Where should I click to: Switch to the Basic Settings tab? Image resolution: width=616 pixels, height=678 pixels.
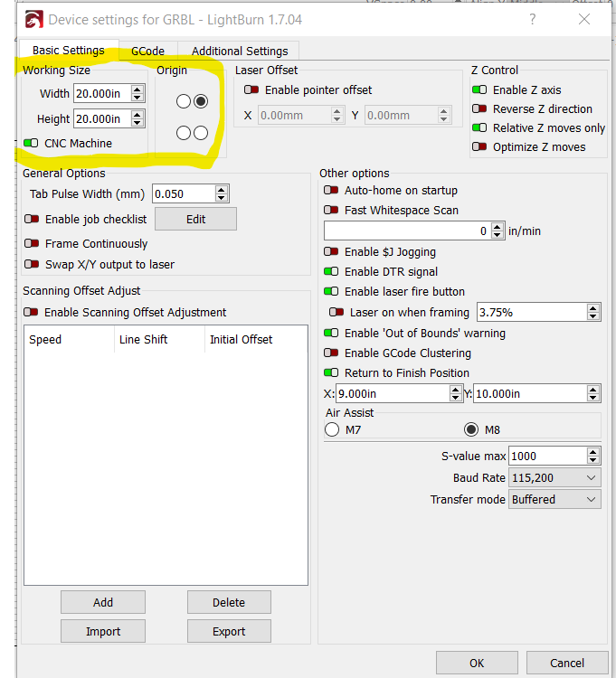point(69,51)
